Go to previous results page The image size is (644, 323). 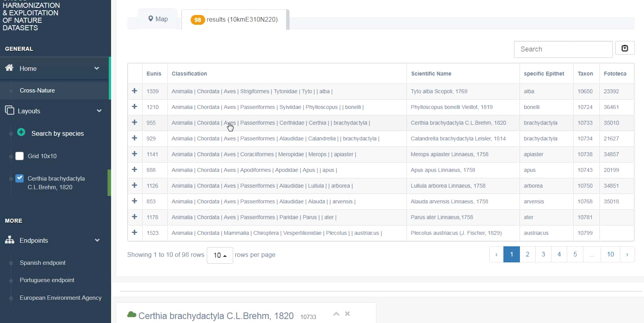coord(496,254)
